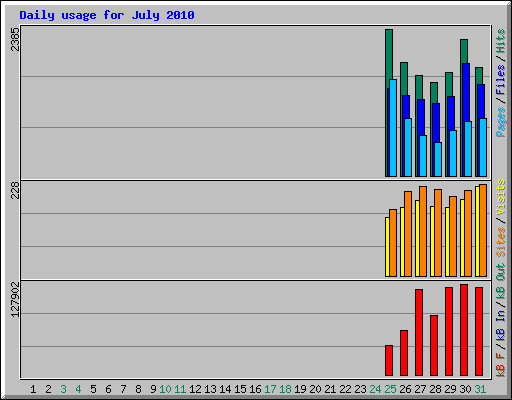Select the orange Sites bar for day 31
This screenshot has height=400, width=512.
(483, 230)
